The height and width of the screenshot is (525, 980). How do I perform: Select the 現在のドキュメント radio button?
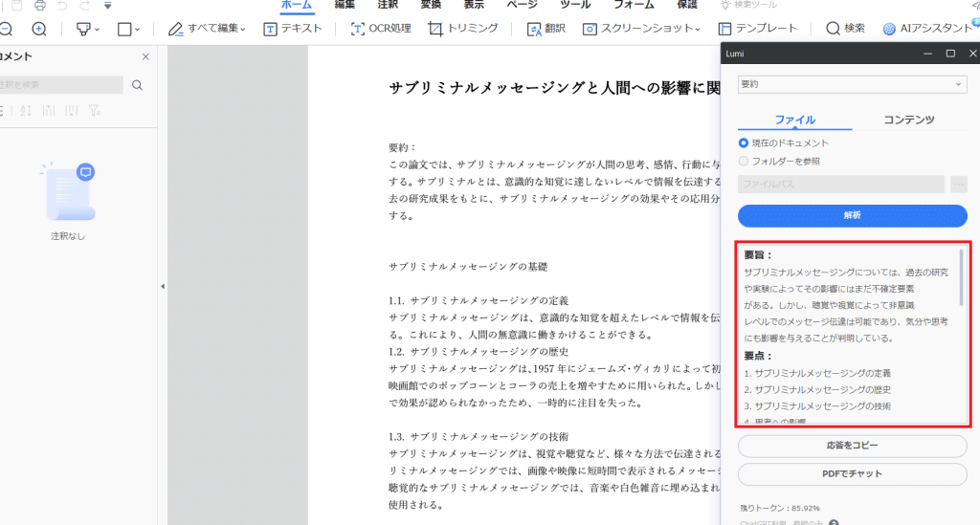[744, 142]
